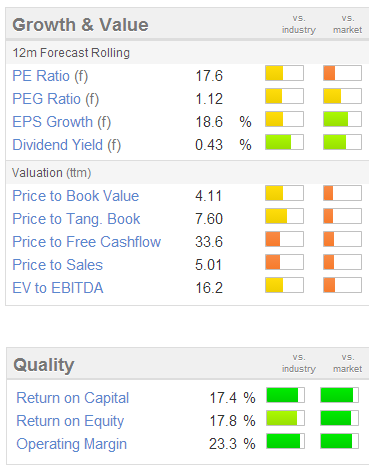Open the Return on Capital link
The image size is (369, 476).
73,398
